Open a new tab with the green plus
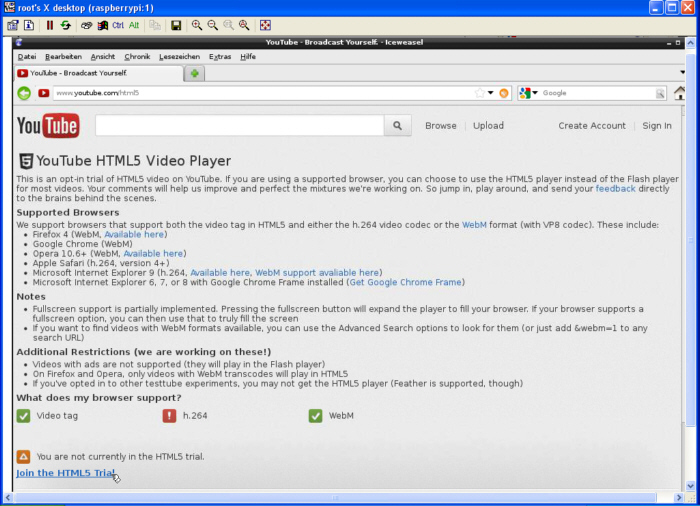 click(195, 73)
